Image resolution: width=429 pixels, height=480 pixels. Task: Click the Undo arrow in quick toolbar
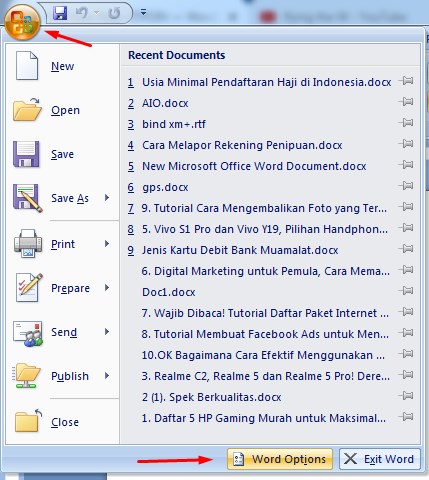coord(82,13)
